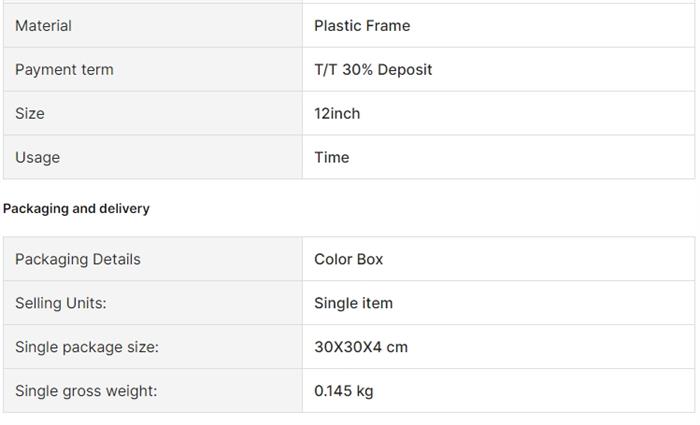
Task: Click the Payment term label
Action: 64,70
